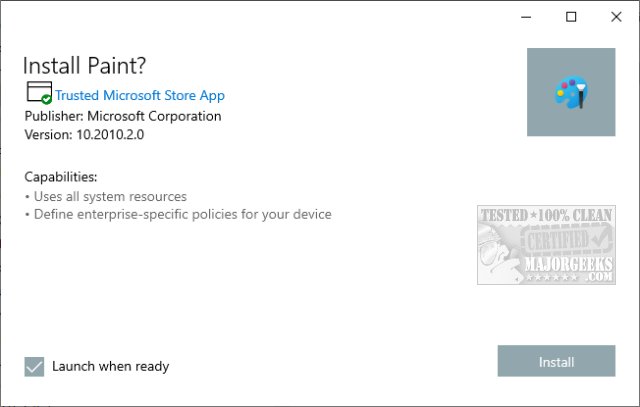Click the 'Install Paint?' heading
This screenshot has width=640, height=407.
click(x=84, y=65)
